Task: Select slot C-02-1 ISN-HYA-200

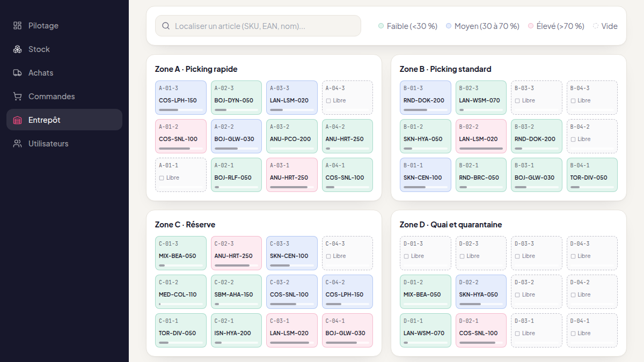Action: point(236,330)
